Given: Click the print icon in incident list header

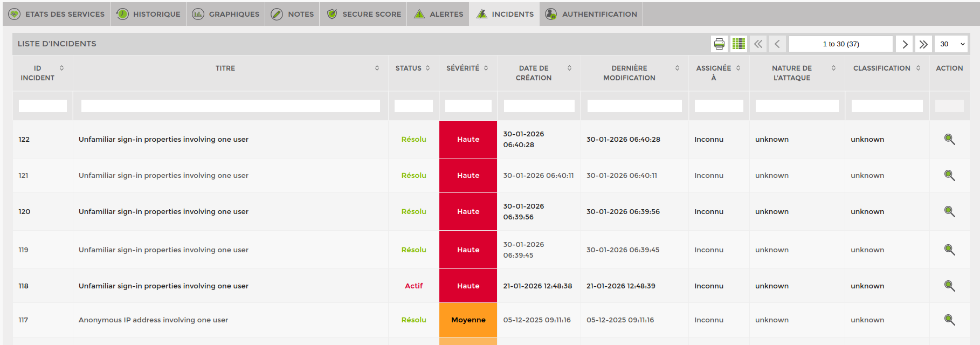Looking at the screenshot, I should coord(719,44).
